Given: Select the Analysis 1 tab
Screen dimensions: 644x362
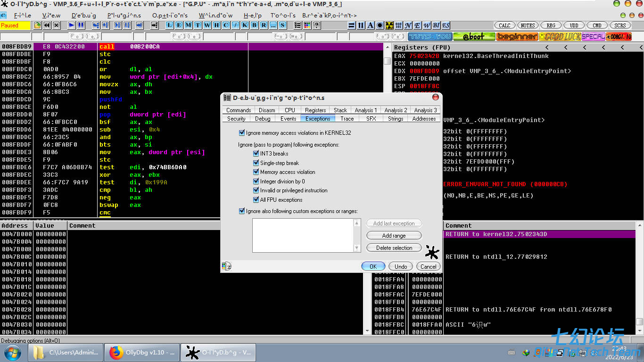Looking at the screenshot, I should 366,110.
